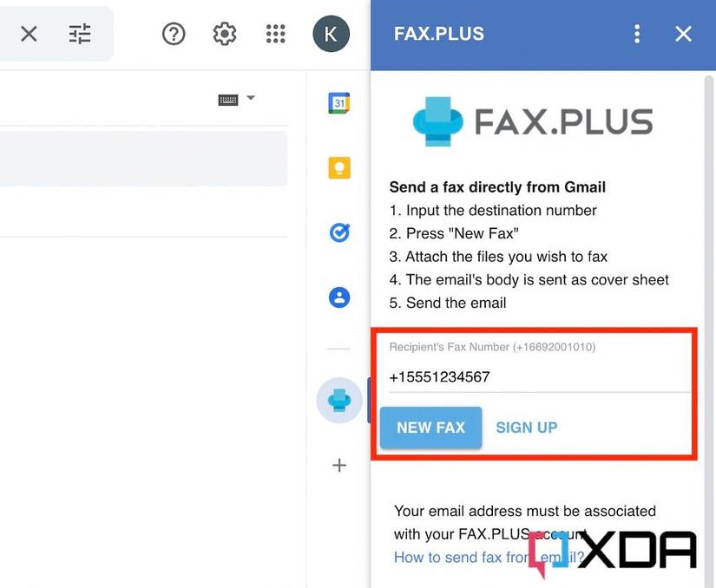Open Google Calendar from the side panel

[x=338, y=102]
